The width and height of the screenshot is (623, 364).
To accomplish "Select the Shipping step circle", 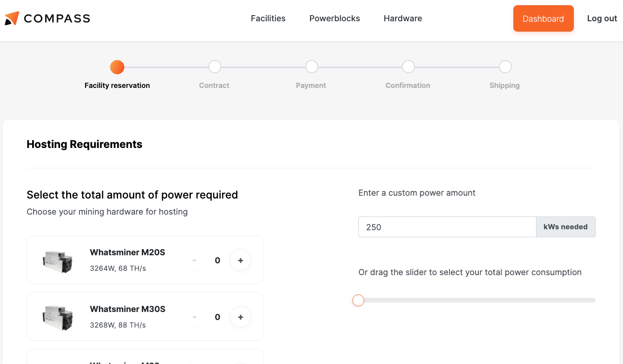I will 505,67.
